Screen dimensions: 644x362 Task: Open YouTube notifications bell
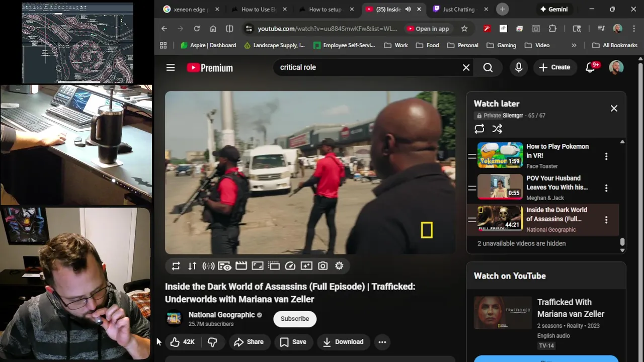591,67
